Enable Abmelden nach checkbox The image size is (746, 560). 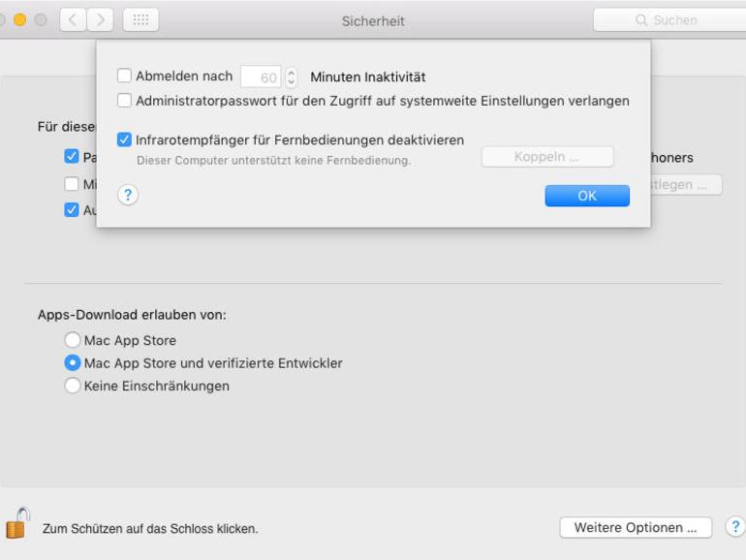point(124,76)
